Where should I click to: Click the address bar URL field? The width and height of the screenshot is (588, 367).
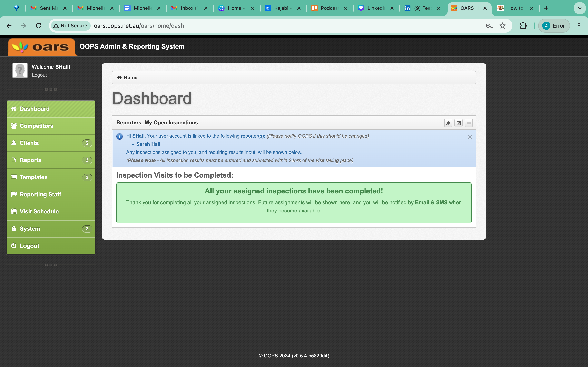[287, 26]
